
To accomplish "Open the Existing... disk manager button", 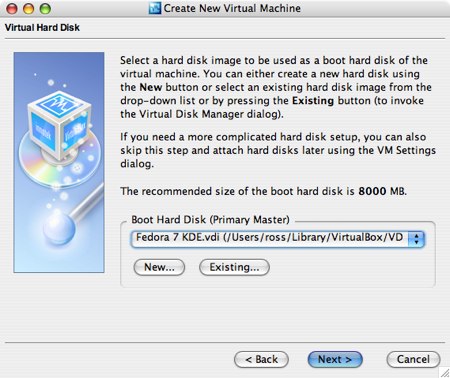I will pos(234,267).
